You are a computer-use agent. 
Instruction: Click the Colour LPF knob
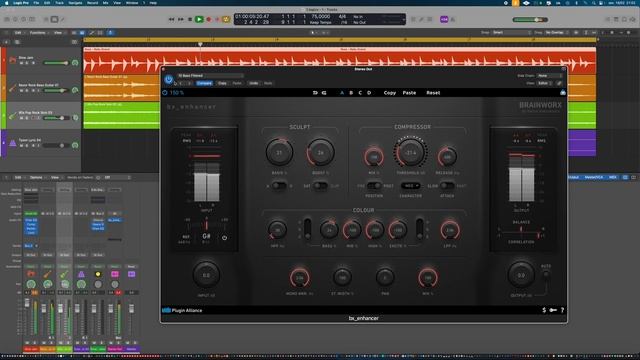tap(450, 230)
